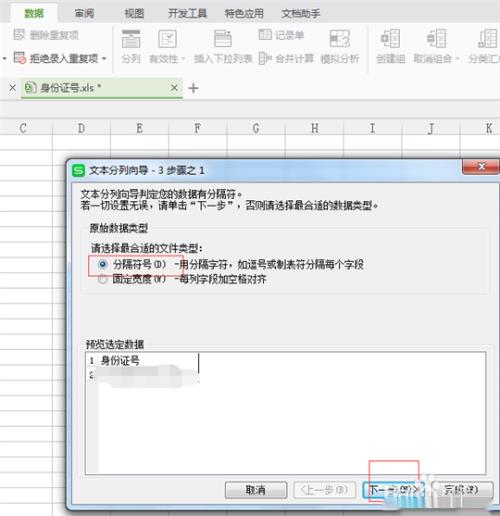Open the 有效性 data validation icon
Viewport: 500px width, 516px height.
[167, 39]
